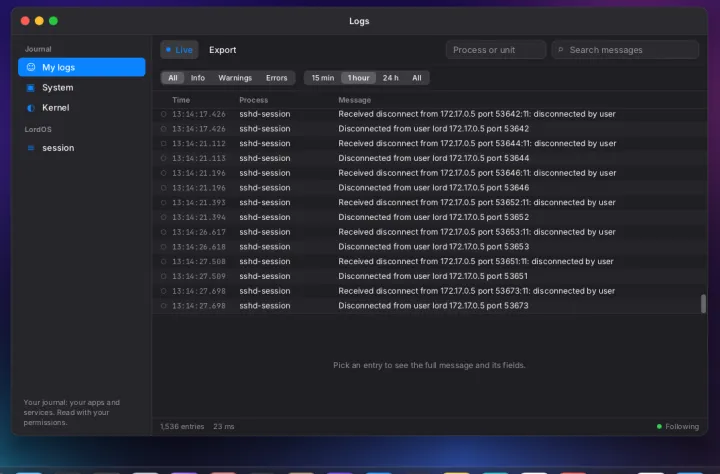Click the System sidebar icon
Viewport: 720px width, 474px height.
[31, 88]
